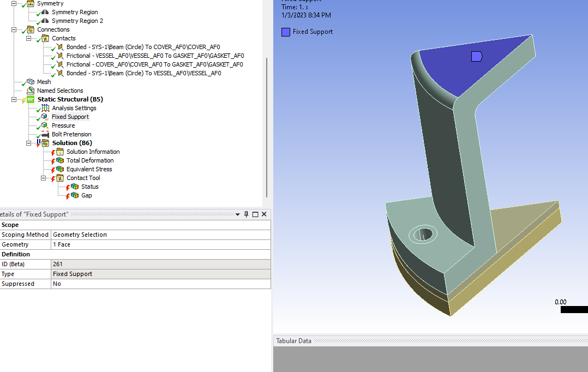
Task: Click the Type value Fixed Support
Action: point(160,274)
